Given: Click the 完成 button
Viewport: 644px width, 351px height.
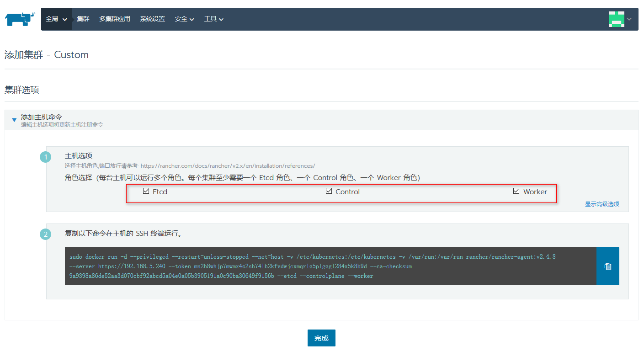Looking at the screenshot, I should 321,338.
